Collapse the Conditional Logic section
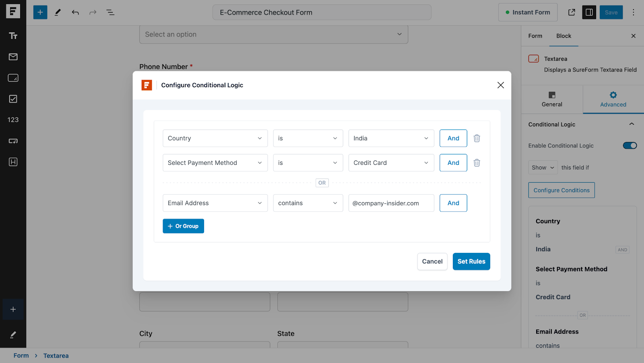Screen dimensions: 644x363 coord(632,124)
